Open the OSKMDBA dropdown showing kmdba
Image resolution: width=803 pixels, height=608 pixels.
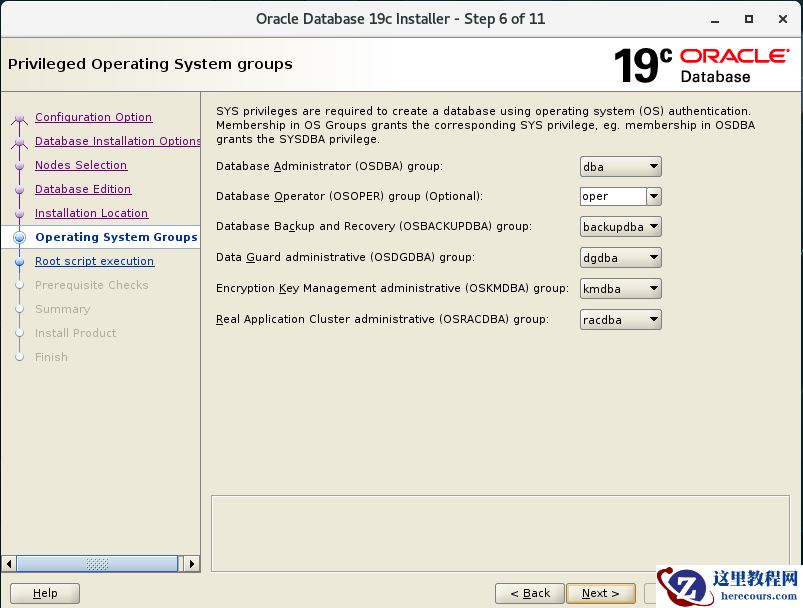click(620, 288)
